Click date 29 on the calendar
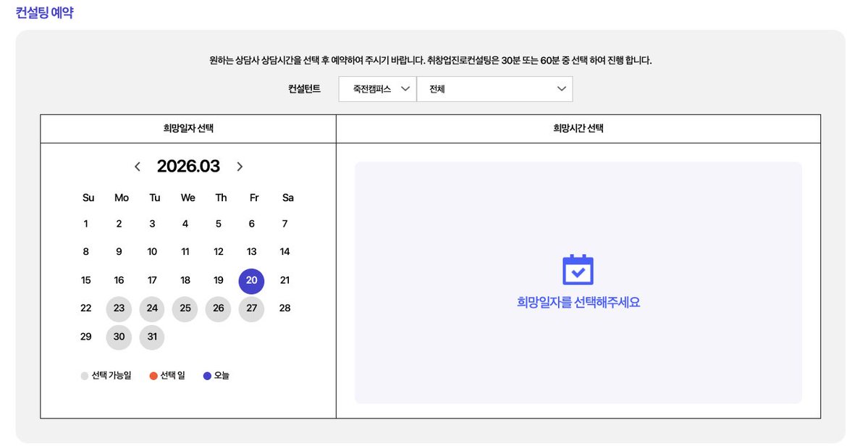 [x=86, y=337]
